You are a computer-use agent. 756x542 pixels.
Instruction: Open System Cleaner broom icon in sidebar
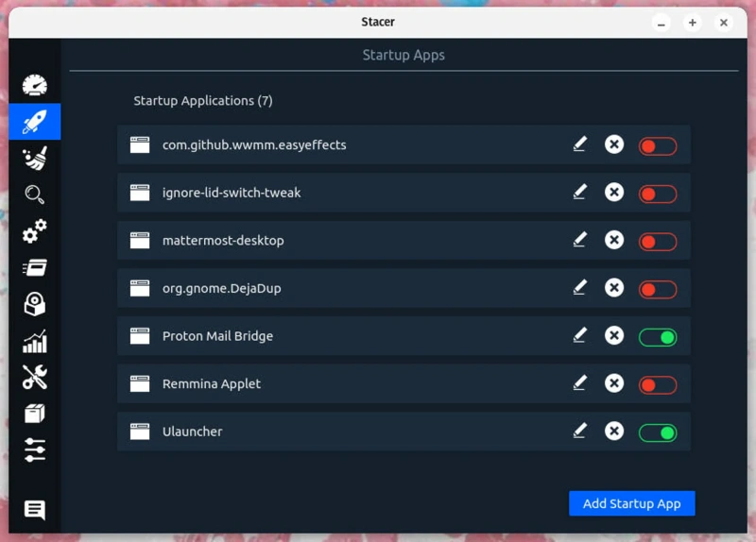(35, 158)
